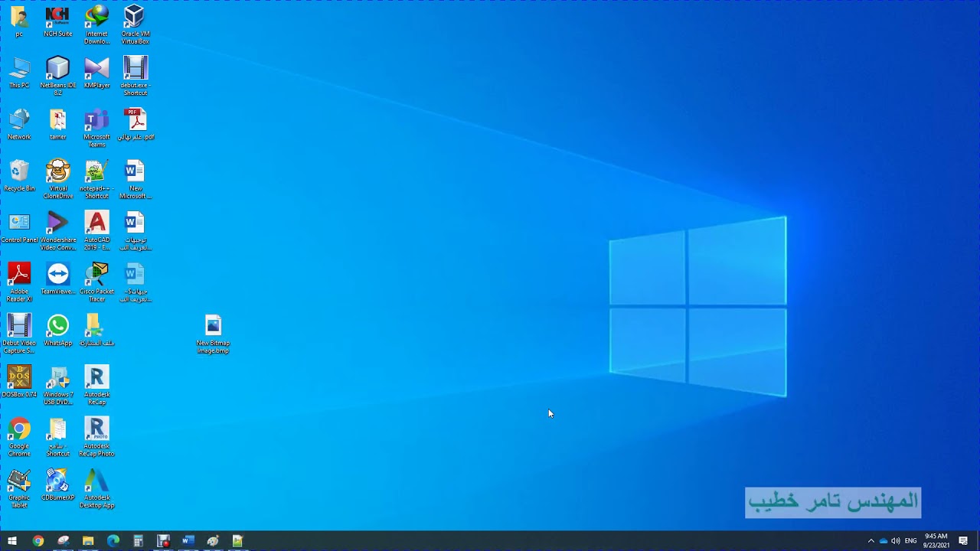Click the TeamViewer desktop icon
Viewport: 980px width, 551px height.
point(57,279)
